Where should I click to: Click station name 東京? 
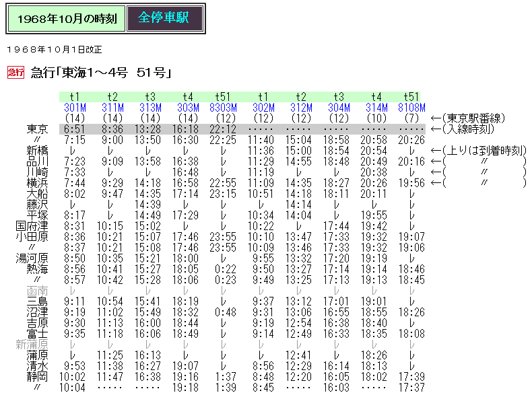37,129
